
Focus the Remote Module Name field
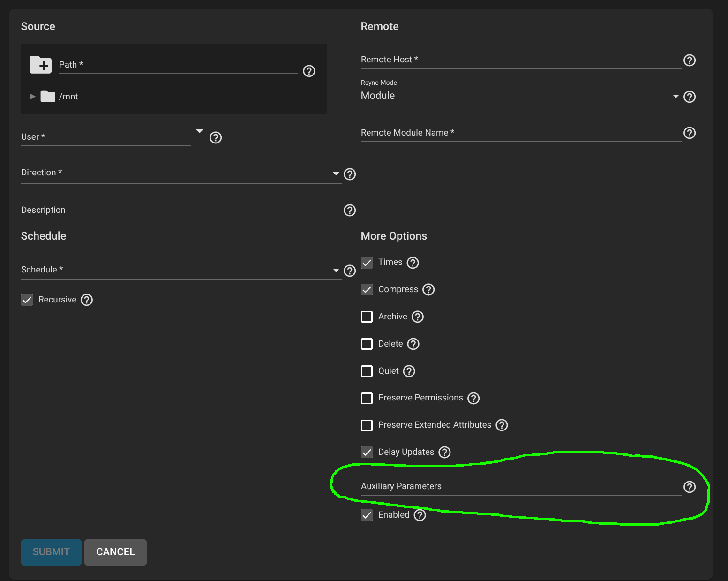(x=521, y=133)
